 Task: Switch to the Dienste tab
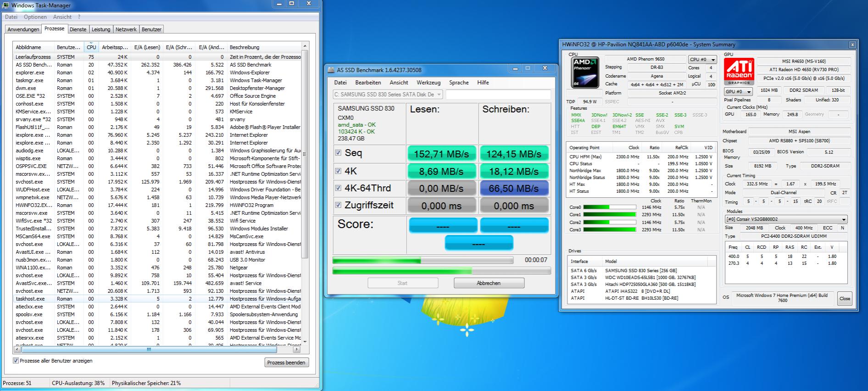coord(78,29)
